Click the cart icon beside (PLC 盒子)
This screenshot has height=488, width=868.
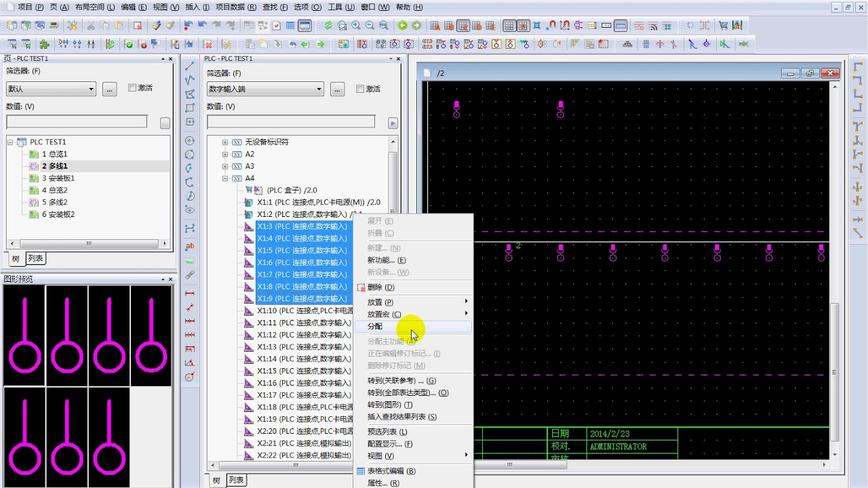[249, 190]
